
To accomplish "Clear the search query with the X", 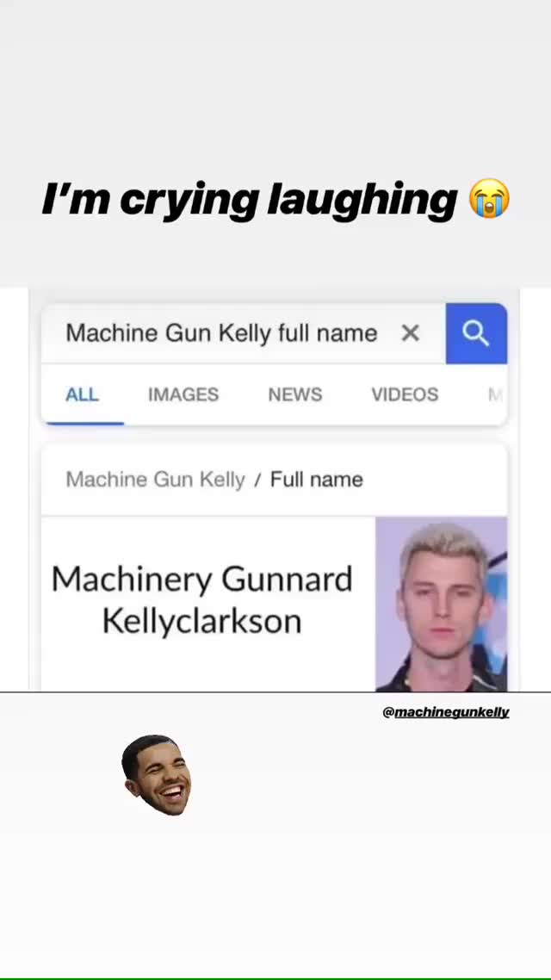I will [x=411, y=333].
